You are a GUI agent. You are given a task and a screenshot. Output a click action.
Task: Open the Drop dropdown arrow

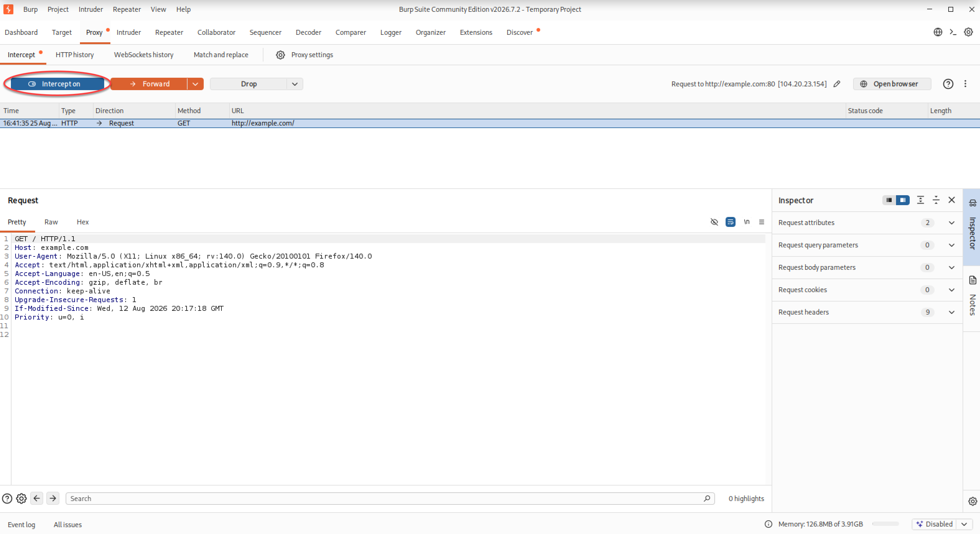coord(295,84)
